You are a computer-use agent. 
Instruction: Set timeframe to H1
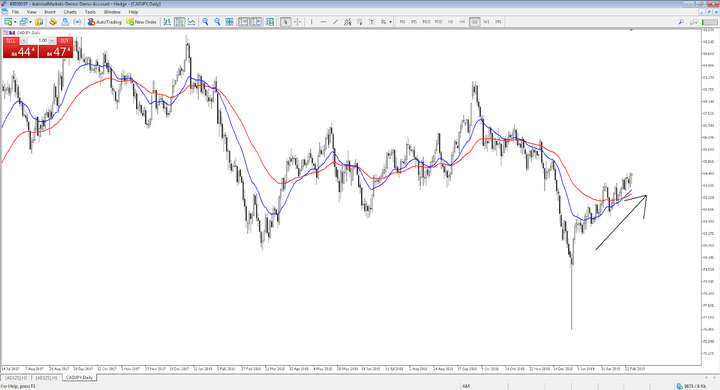point(450,22)
